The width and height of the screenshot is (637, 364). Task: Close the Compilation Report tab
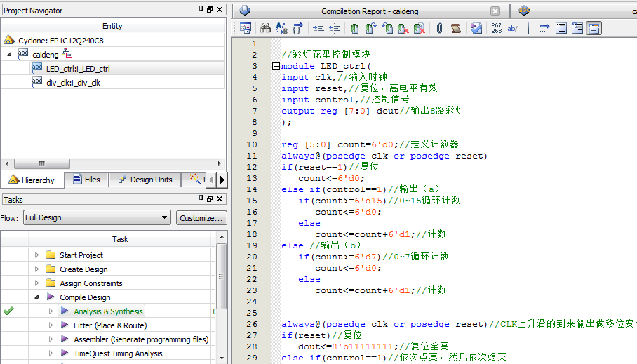click(495, 11)
